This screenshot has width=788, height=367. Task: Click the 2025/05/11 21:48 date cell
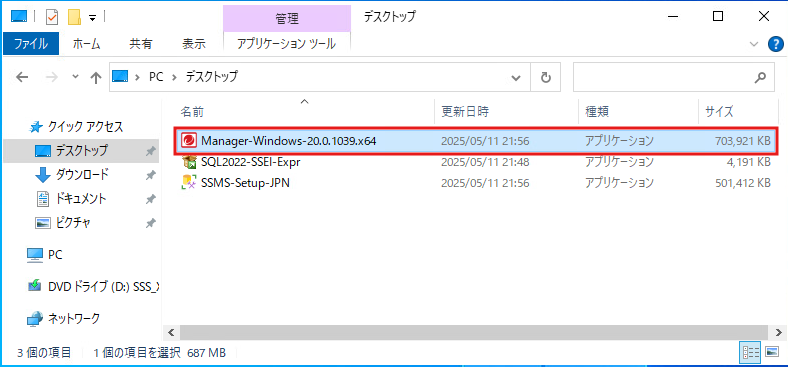[x=485, y=162]
